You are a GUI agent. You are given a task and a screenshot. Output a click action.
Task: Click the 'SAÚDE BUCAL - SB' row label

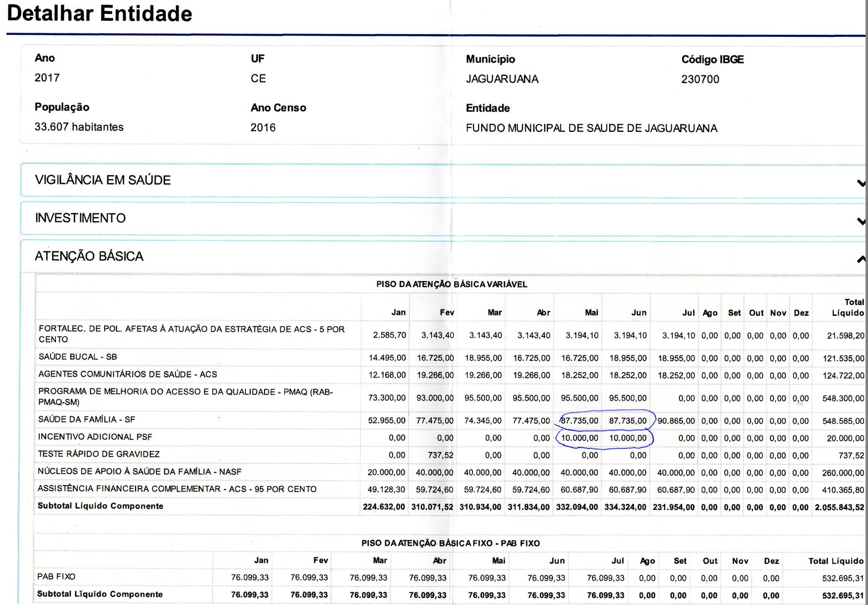[78, 357]
